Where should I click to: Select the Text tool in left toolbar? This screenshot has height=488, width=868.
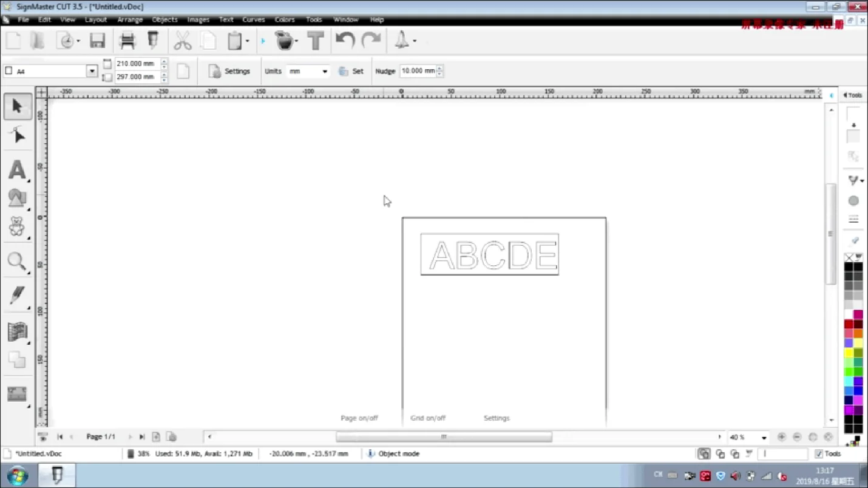17,170
